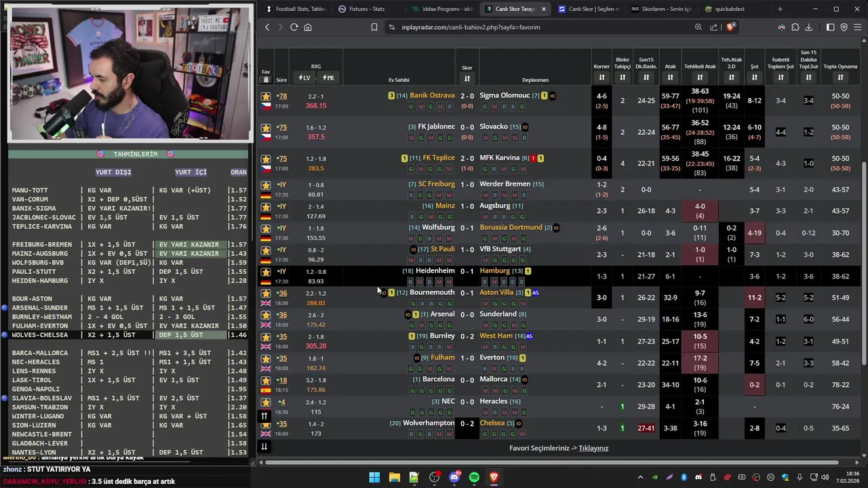This screenshot has width=868, height=488.
Task: Click the down-arrows jump button at table bottom
Action: [264, 446]
